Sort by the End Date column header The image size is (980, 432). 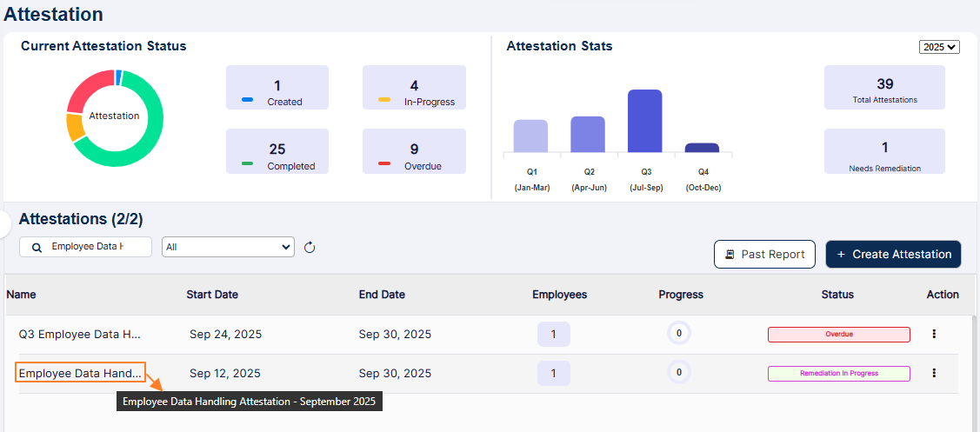pyautogui.click(x=382, y=295)
